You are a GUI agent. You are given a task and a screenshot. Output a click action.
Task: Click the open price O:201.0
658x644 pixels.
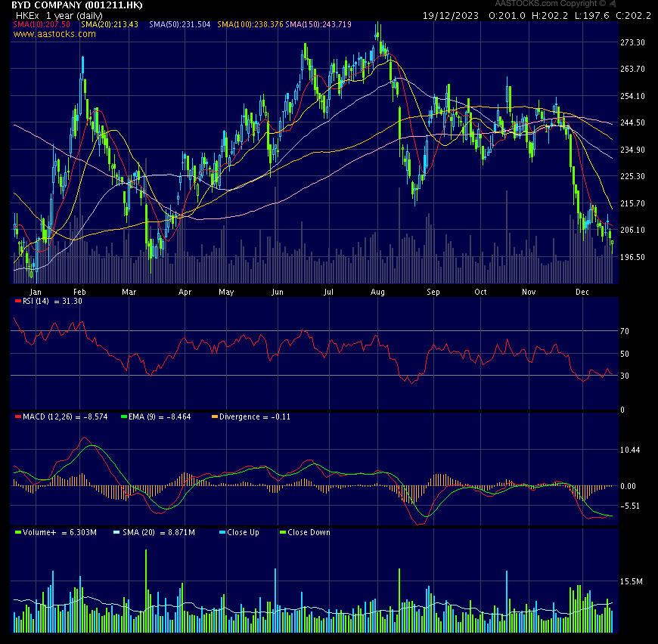tap(507, 16)
